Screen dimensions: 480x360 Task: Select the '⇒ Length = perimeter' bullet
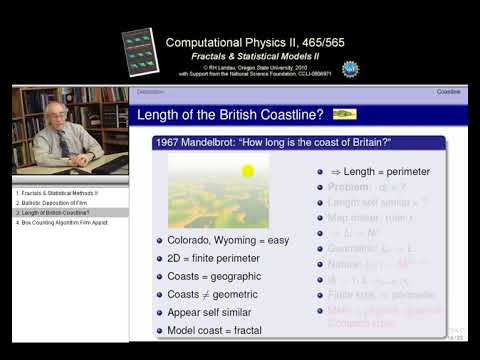(x=380, y=172)
